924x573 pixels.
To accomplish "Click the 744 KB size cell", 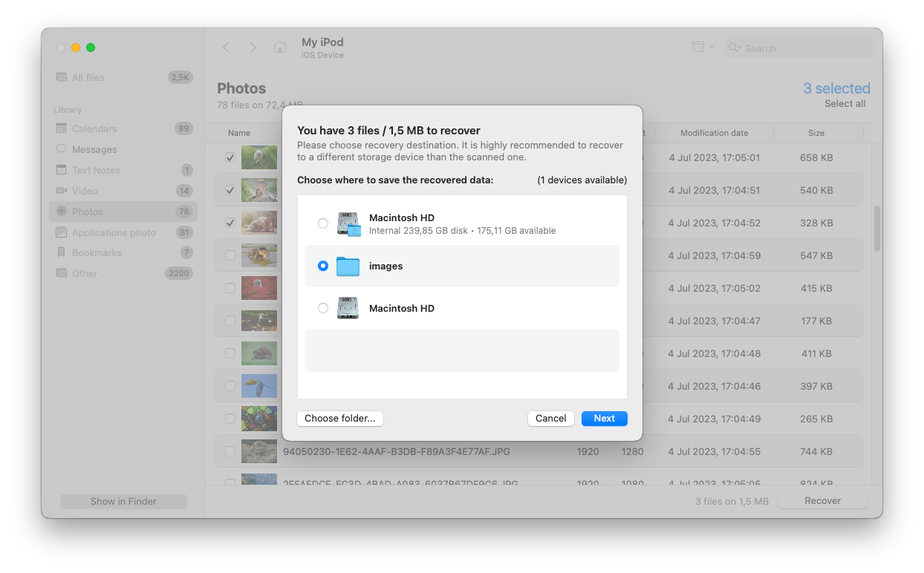I will point(816,451).
